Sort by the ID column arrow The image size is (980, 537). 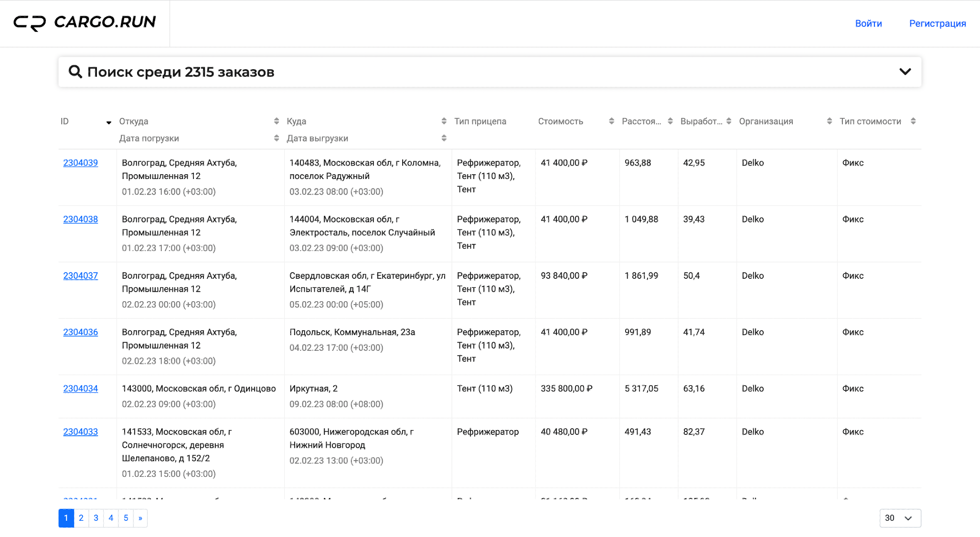click(109, 123)
